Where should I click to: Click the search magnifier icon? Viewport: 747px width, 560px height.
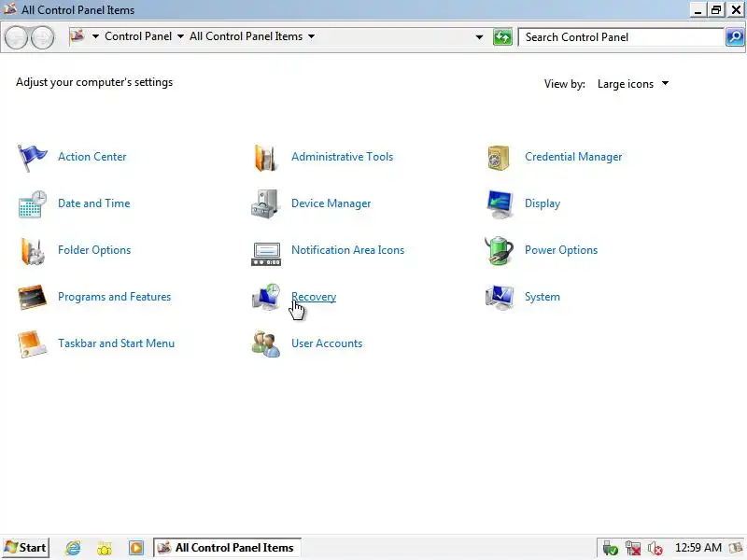735,37
